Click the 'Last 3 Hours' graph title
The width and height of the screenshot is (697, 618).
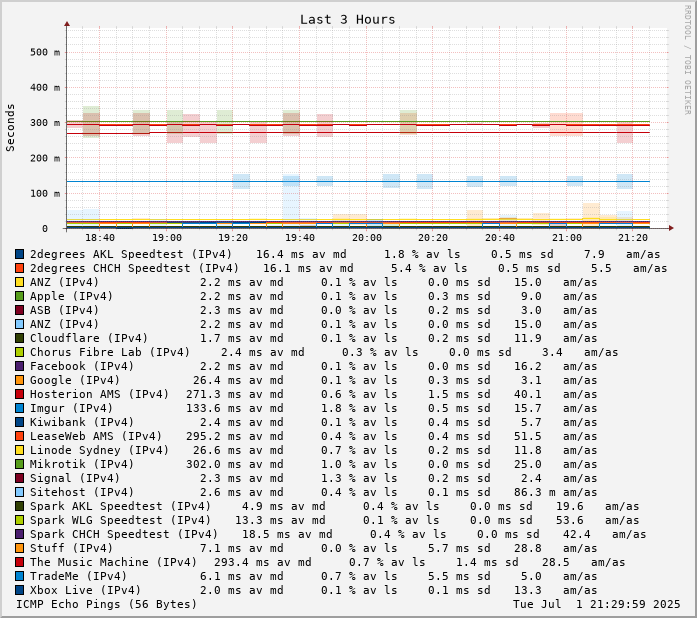(x=348, y=20)
